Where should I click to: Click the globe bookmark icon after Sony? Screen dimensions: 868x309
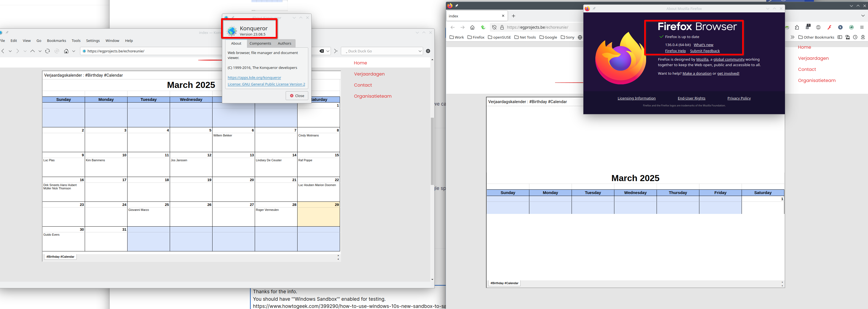click(x=580, y=37)
